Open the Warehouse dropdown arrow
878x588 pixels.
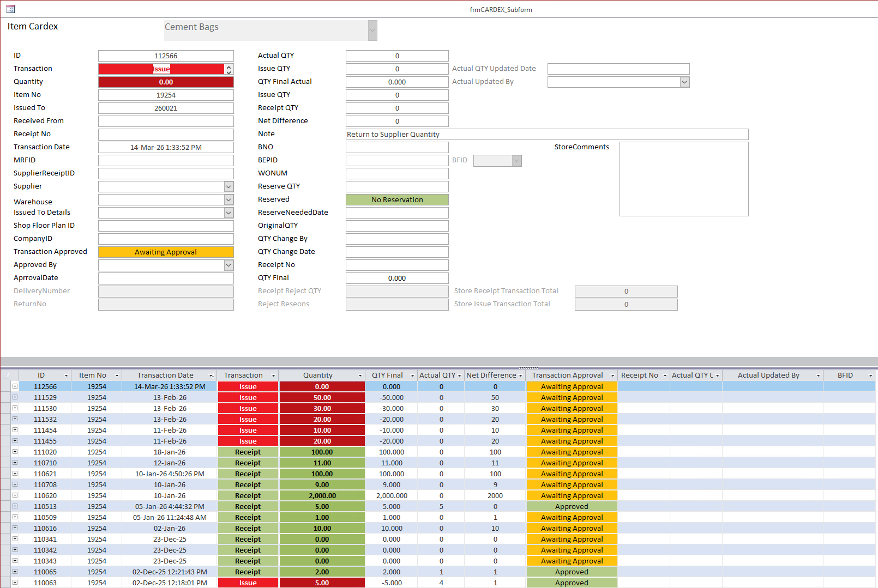coord(228,199)
